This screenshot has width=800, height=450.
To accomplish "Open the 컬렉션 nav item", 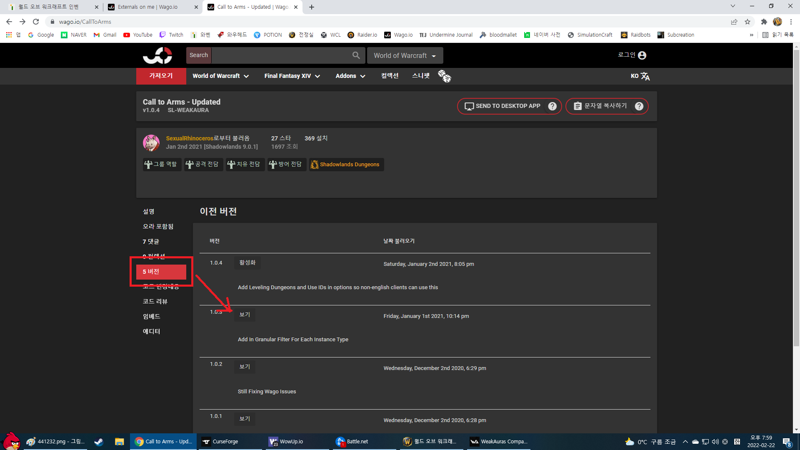I will (x=390, y=76).
